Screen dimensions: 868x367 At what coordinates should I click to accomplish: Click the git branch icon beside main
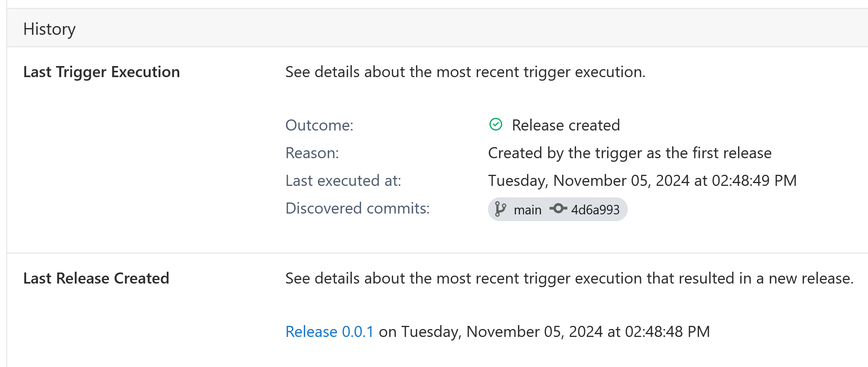[500, 209]
